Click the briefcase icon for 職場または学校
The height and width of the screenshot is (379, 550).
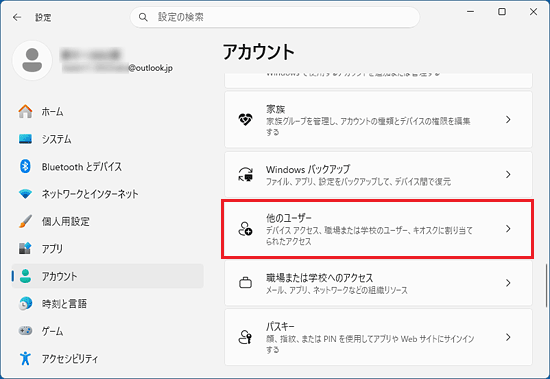tap(245, 283)
